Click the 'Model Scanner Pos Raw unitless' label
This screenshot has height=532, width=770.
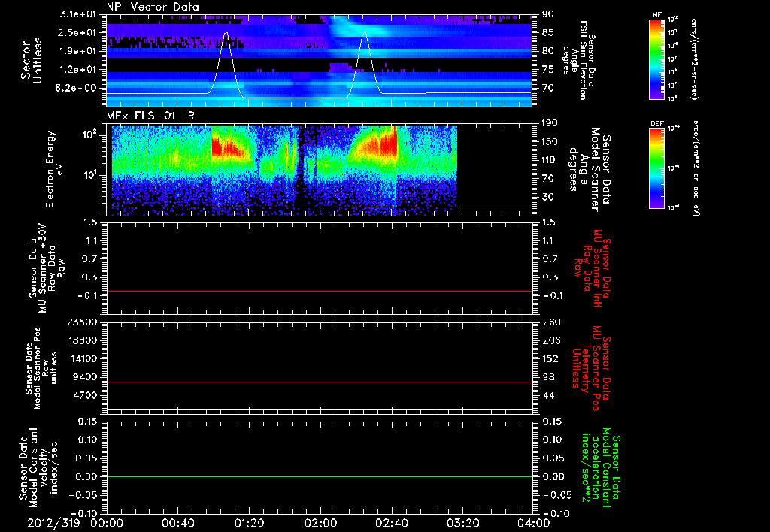point(41,368)
